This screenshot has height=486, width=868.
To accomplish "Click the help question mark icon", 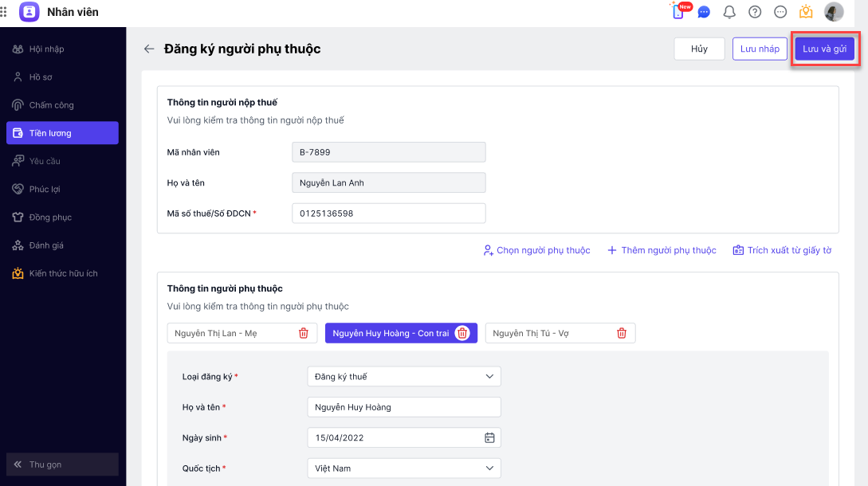I will tap(755, 12).
